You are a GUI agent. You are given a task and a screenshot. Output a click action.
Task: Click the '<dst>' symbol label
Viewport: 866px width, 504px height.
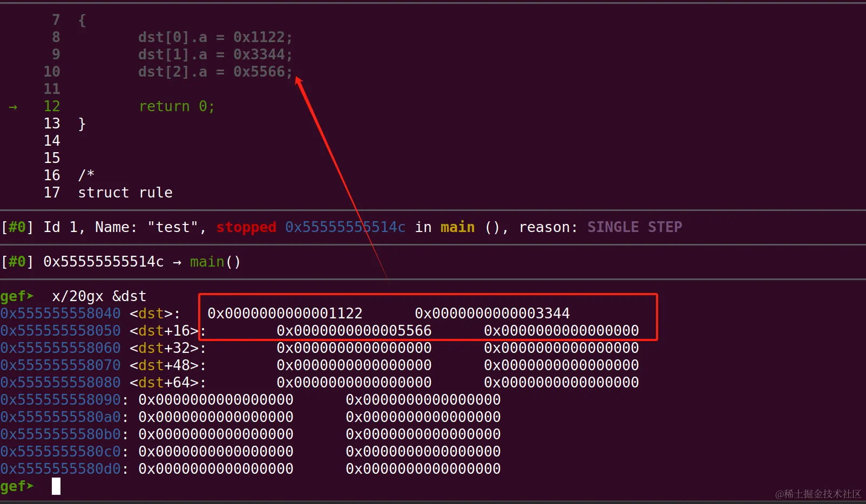point(151,314)
